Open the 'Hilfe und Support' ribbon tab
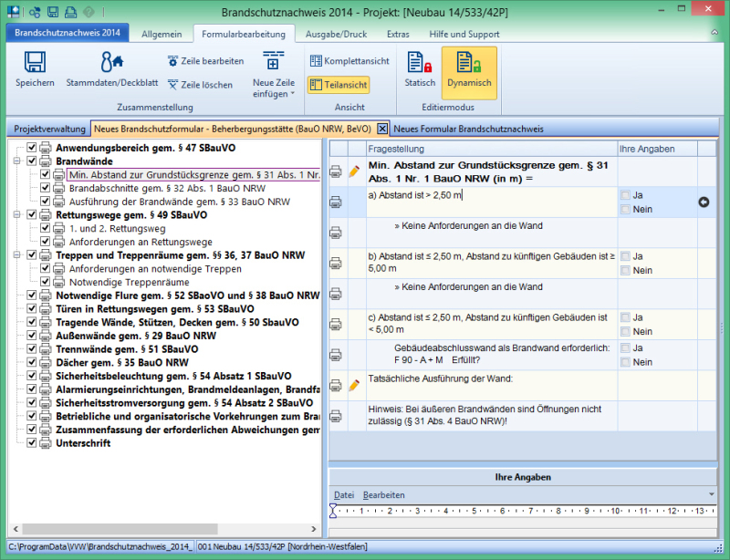 464,34
